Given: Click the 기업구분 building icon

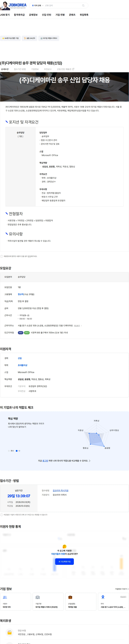Looking at the screenshot, I should 38,597.
